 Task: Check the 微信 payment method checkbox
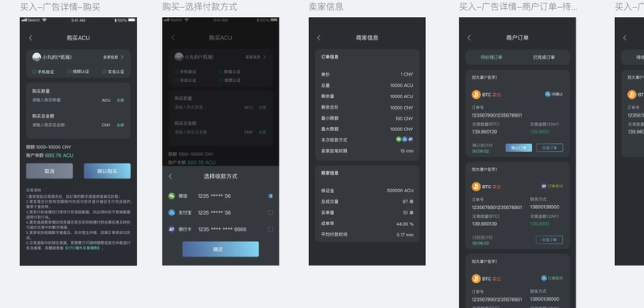270,196
